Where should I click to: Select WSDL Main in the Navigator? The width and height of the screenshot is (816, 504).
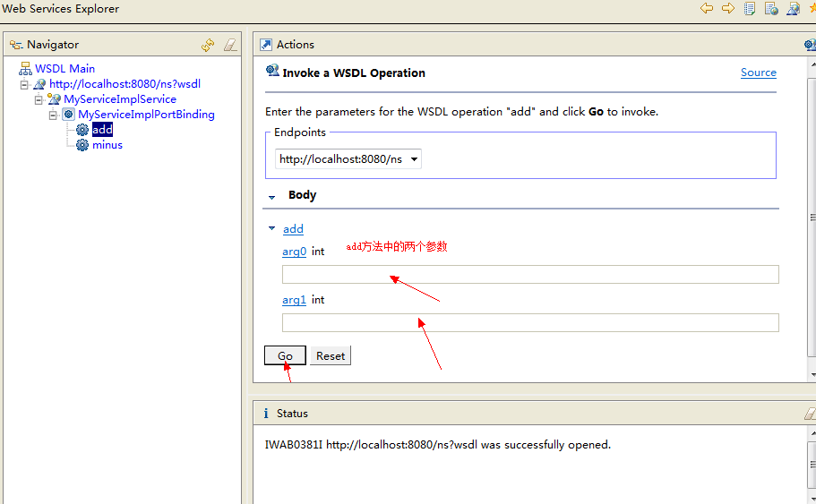(x=64, y=69)
